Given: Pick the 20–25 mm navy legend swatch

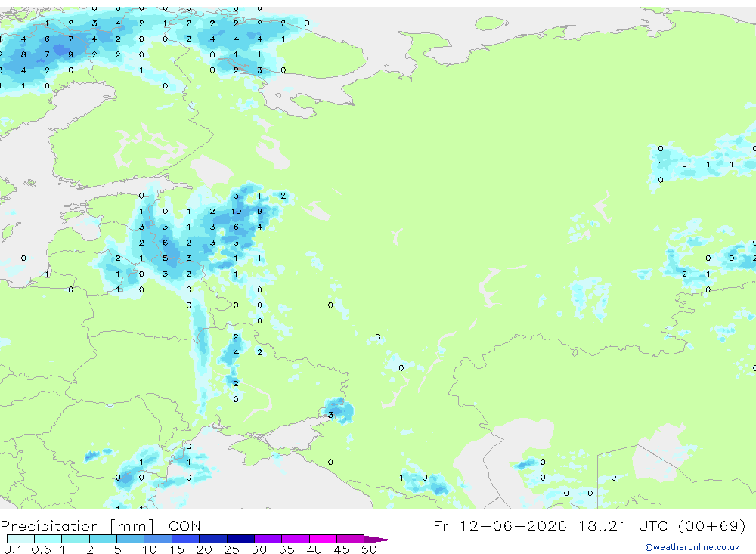Looking at the screenshot, I should [x=213, y=539].
